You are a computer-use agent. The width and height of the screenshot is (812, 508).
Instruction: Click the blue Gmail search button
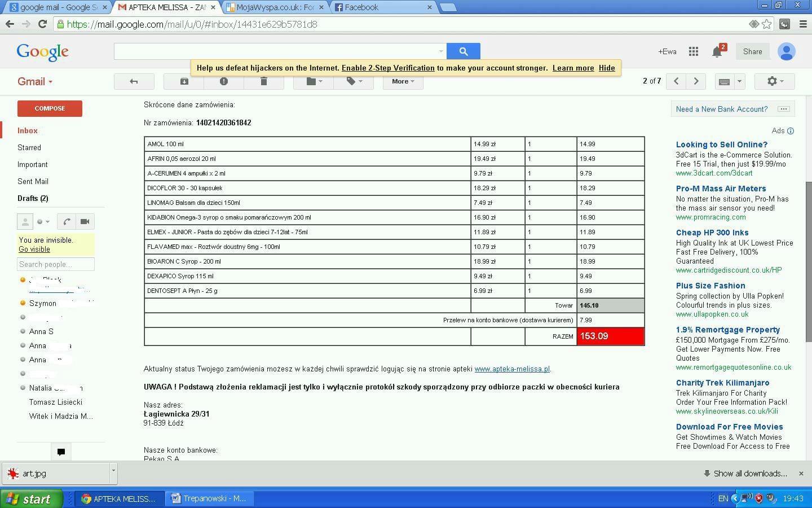click(464, 51)
